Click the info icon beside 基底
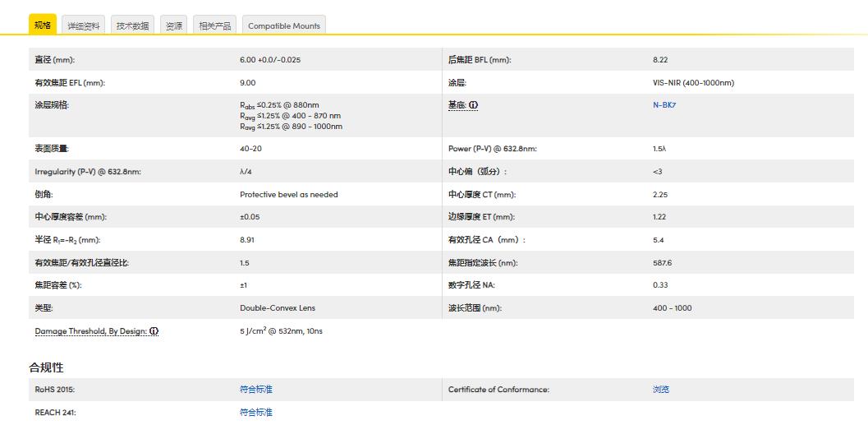The height and width of the screenshot is (448, 868). (474, 105)
